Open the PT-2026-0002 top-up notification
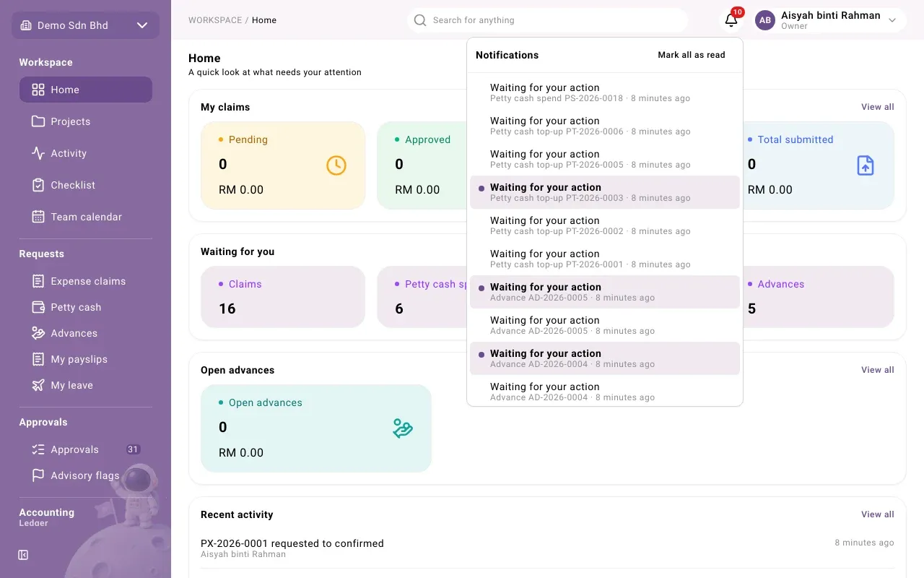Viewport: 924px width, 578px height. [605, 225]
